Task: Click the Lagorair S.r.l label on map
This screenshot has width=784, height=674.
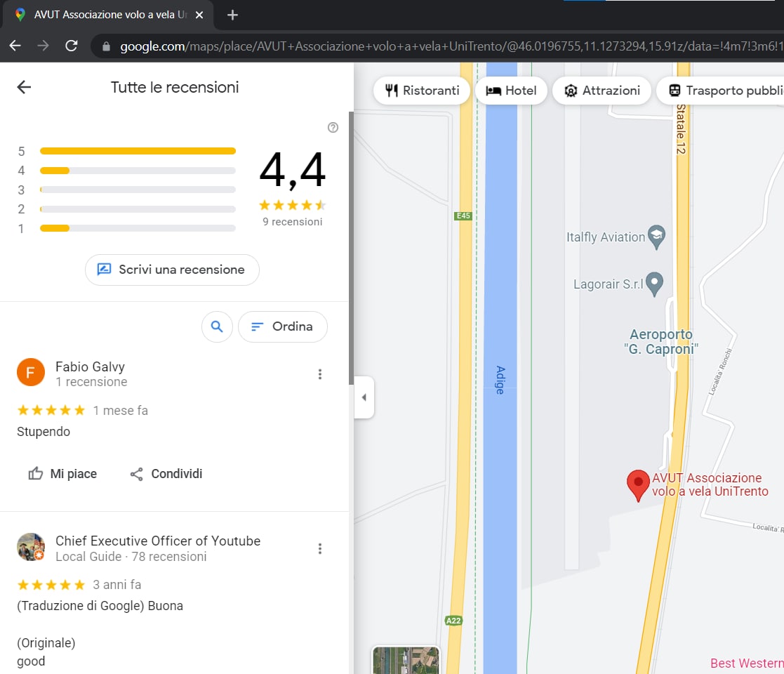Action: point(608,284)
